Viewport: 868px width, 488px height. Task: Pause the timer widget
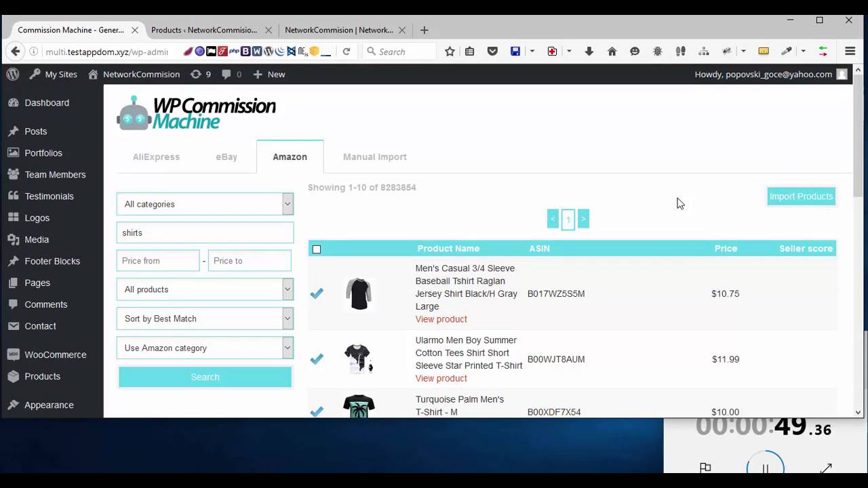point(765,468)
